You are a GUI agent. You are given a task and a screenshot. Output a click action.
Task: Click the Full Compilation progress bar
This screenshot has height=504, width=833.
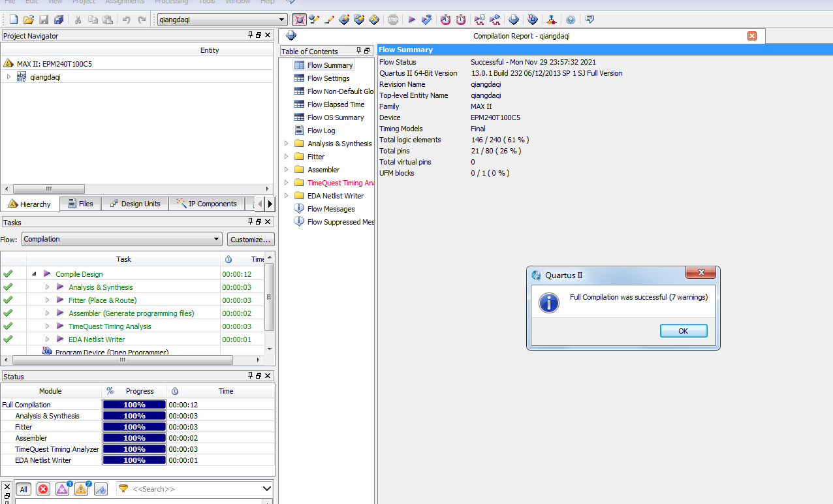[134, 405]
